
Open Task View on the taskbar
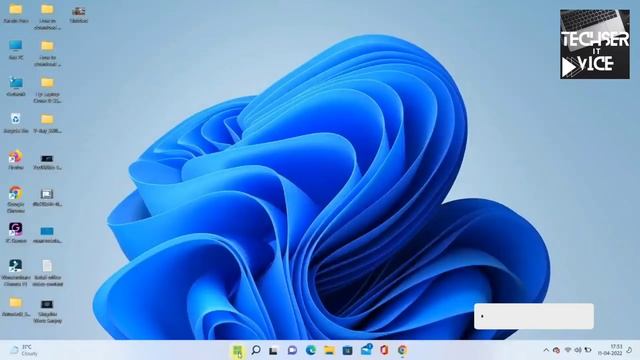coord(273,350)
